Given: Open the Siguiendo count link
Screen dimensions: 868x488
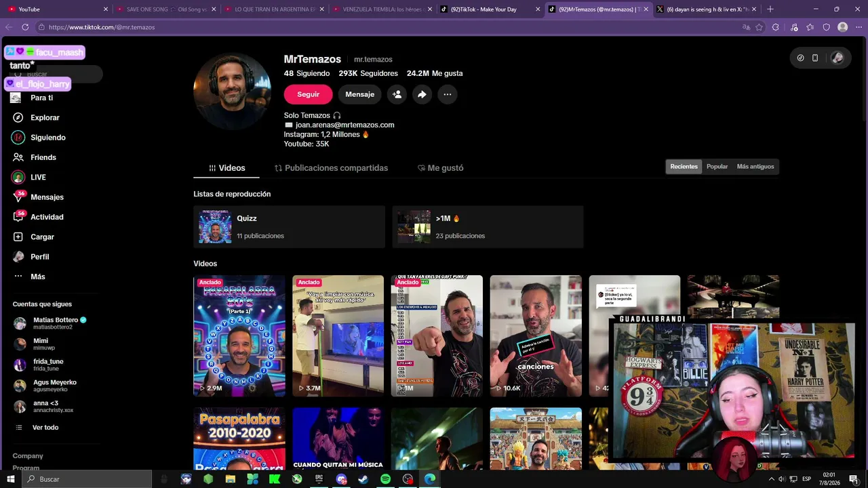Looking at the screenshot, I should [x=307, y=73].
